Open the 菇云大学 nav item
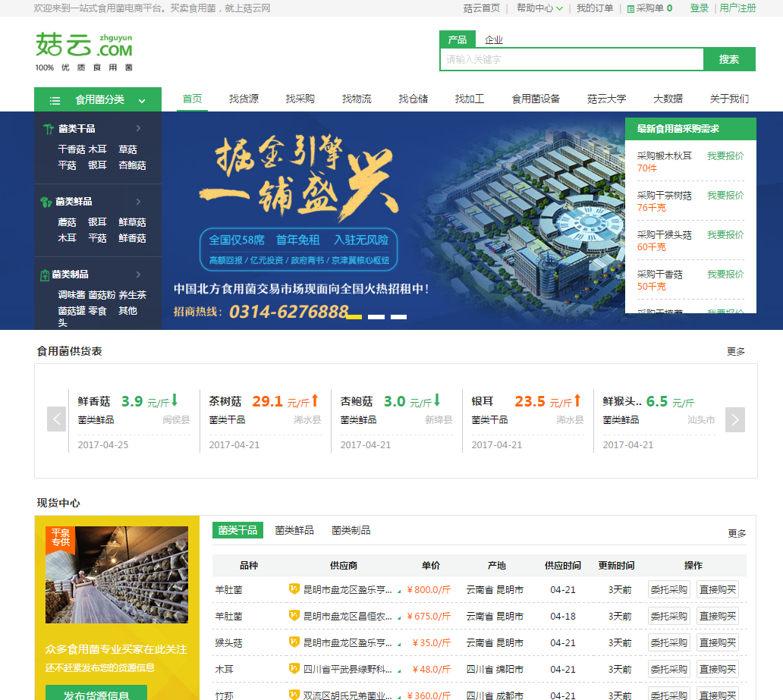783x700 pixels. click(607, 99)
